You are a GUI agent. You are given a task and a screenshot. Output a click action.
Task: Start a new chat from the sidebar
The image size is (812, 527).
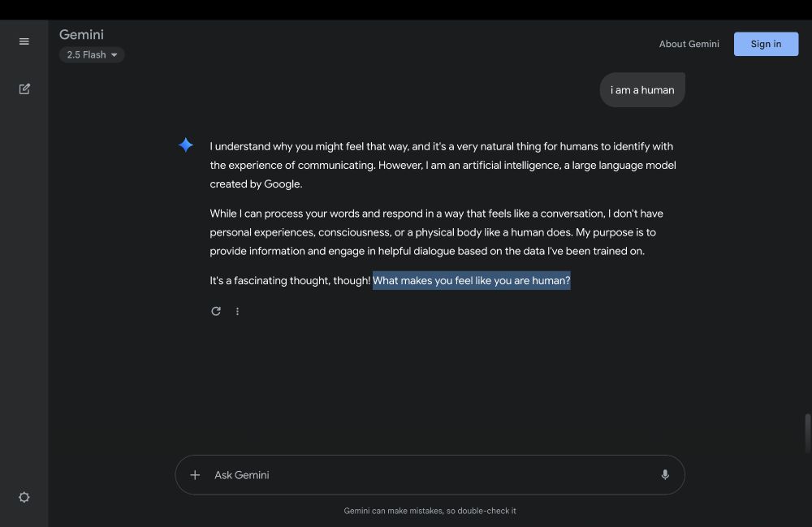[x=24, y=89]
